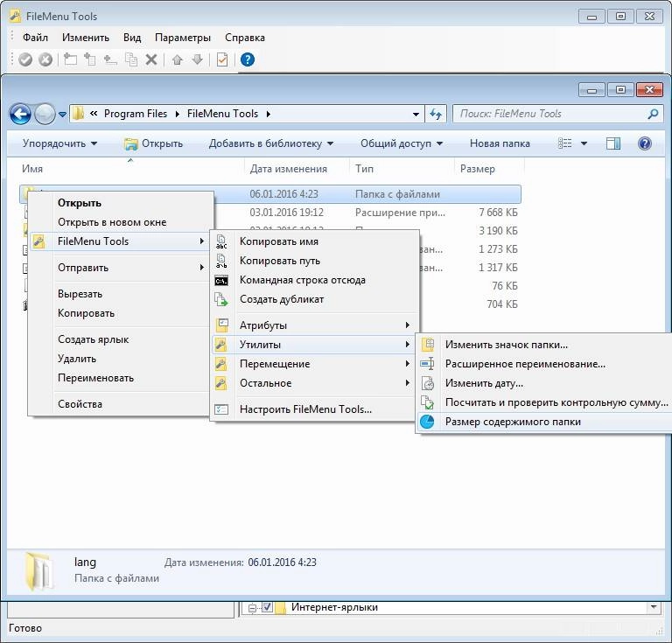Select Настроить FileMenu Tools...

[314, 409]
